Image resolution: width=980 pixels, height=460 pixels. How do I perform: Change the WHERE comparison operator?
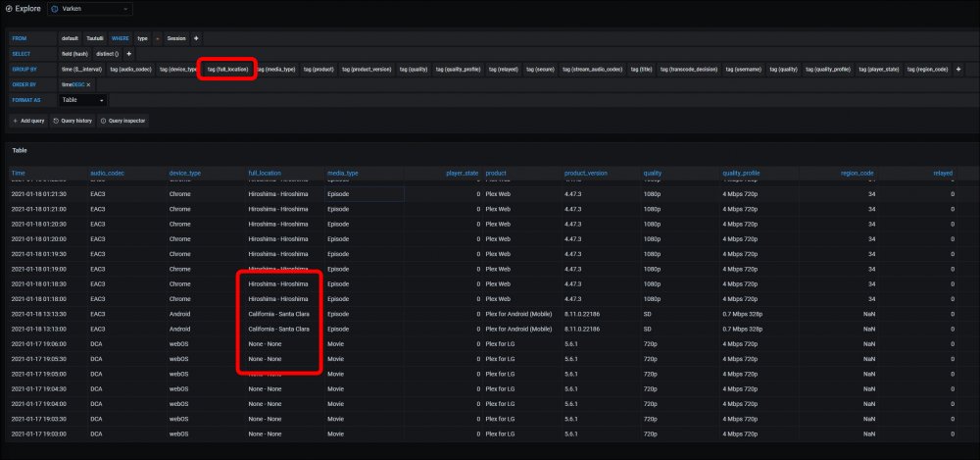[158, 38]
